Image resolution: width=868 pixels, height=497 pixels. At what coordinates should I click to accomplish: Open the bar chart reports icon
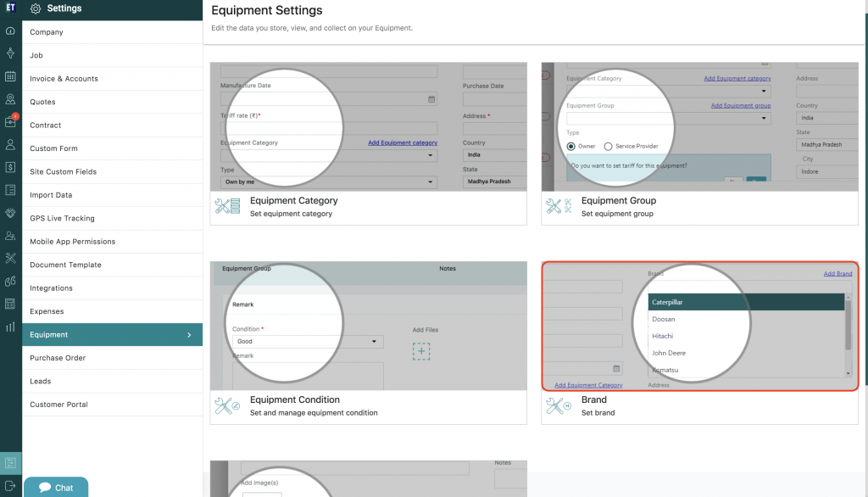(10, 327)
